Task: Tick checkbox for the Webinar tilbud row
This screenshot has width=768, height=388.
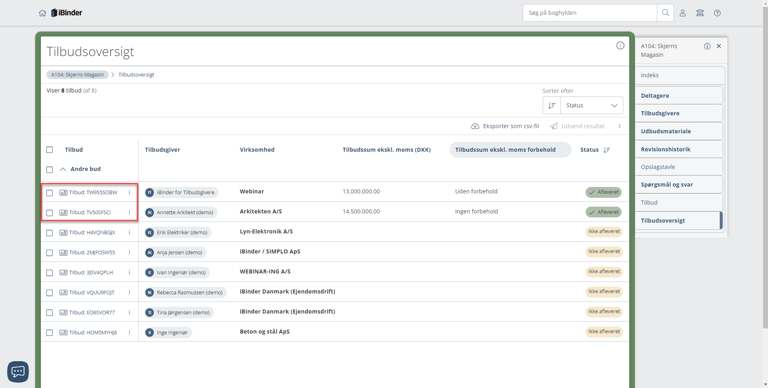Action: [49, 193]
